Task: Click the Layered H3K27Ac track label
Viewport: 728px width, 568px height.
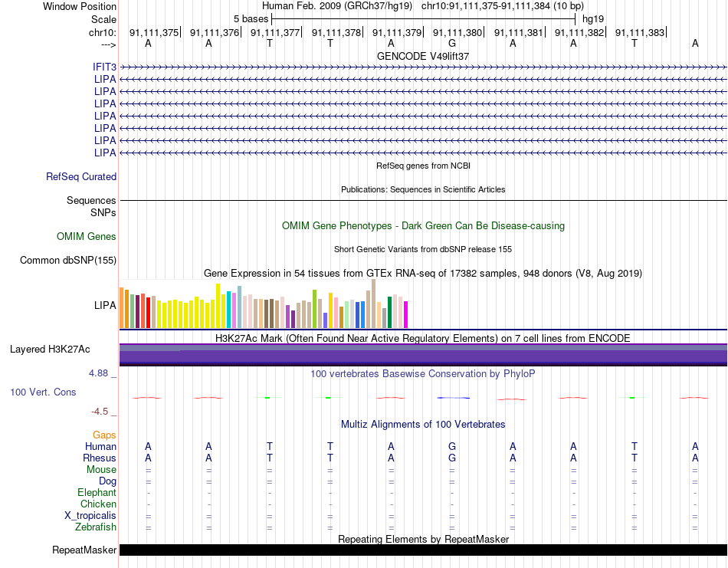Action: coord(50,350)
